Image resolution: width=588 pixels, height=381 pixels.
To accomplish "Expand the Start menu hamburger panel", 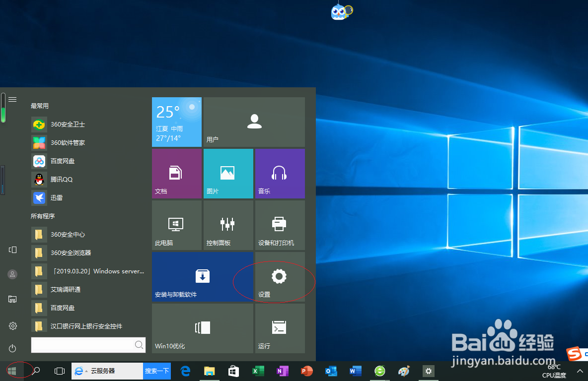I will (12, 98).
